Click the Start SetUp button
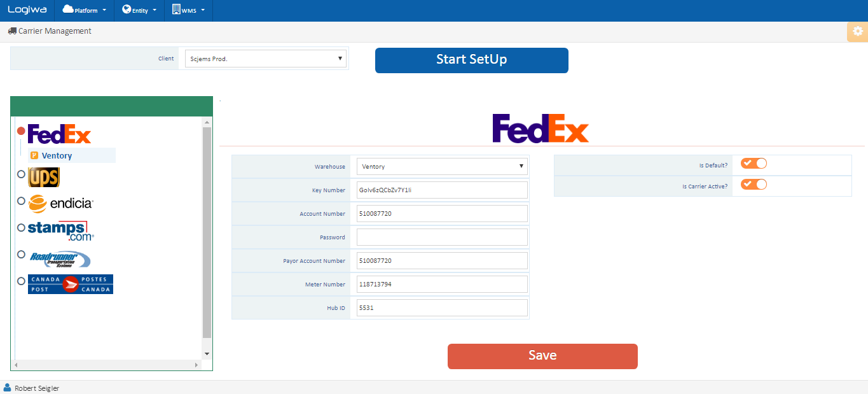This screenshot has height=394, width=868. click(471, 60)
